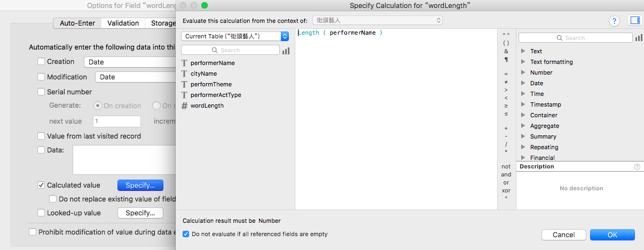
Task: Insert division slash operator
Action: (506, 144)
